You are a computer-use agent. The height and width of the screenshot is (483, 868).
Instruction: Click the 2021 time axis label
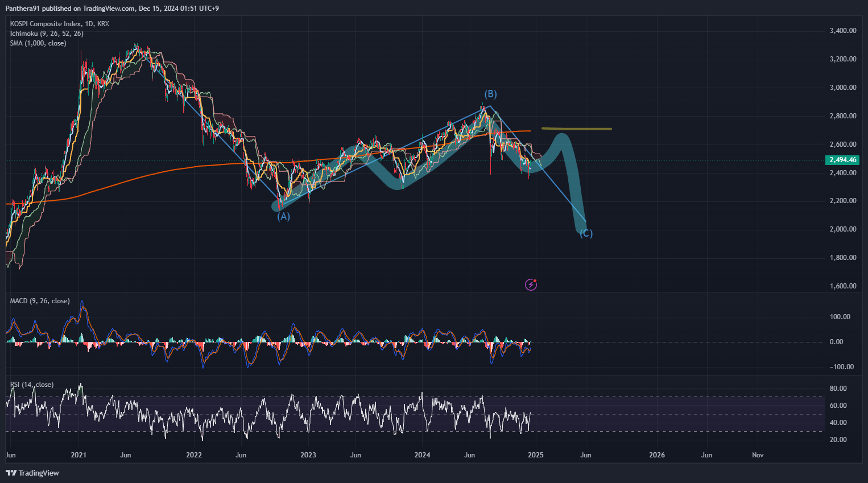tap(78, 455)
